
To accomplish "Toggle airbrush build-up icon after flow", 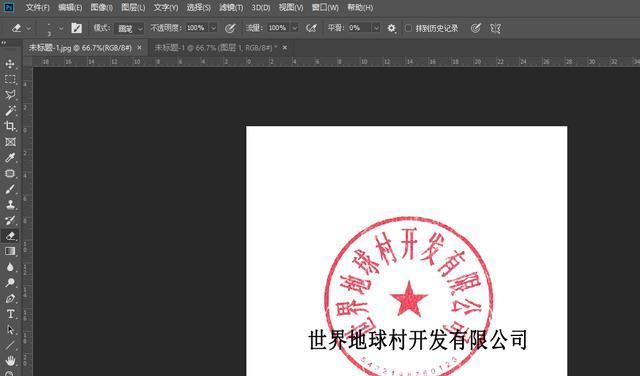I will pyautogui.click(x=311, y=28).
